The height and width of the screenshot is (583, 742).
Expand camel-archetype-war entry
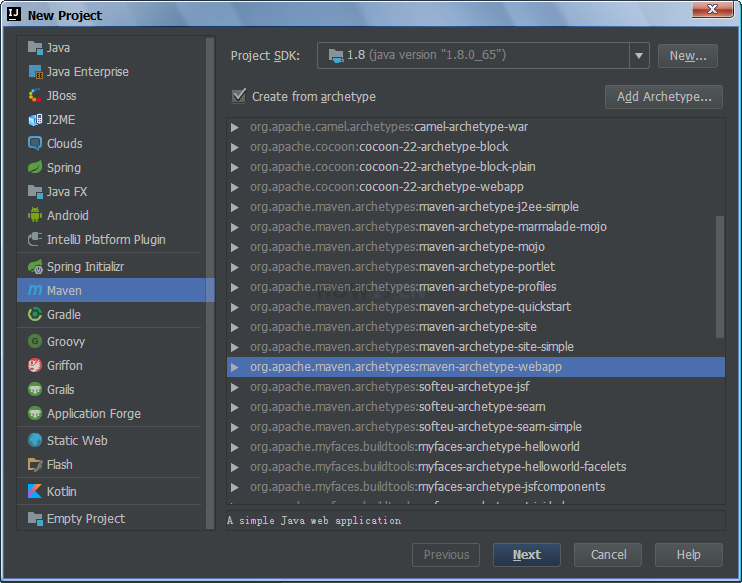coord(234,127)
